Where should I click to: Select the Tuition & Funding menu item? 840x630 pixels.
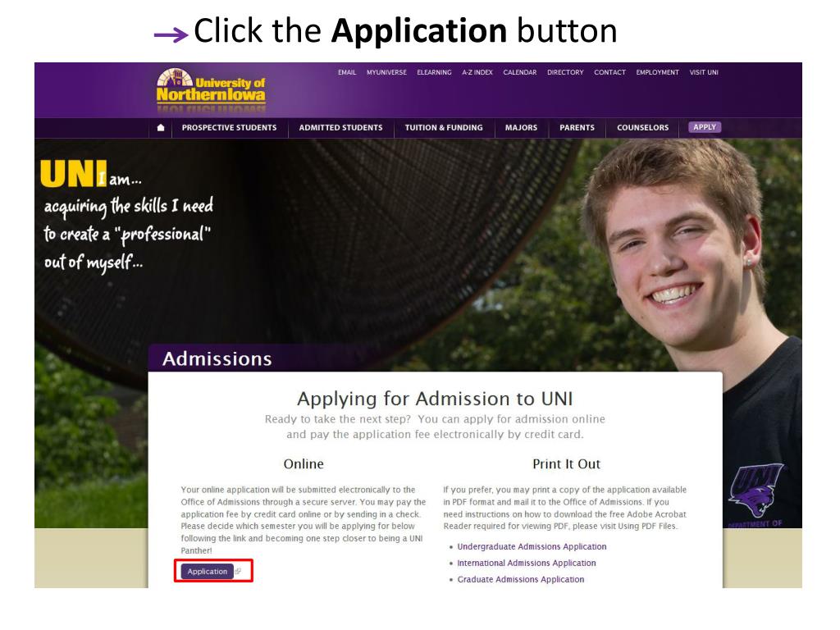pyautogui.click(x=444, y=127)
